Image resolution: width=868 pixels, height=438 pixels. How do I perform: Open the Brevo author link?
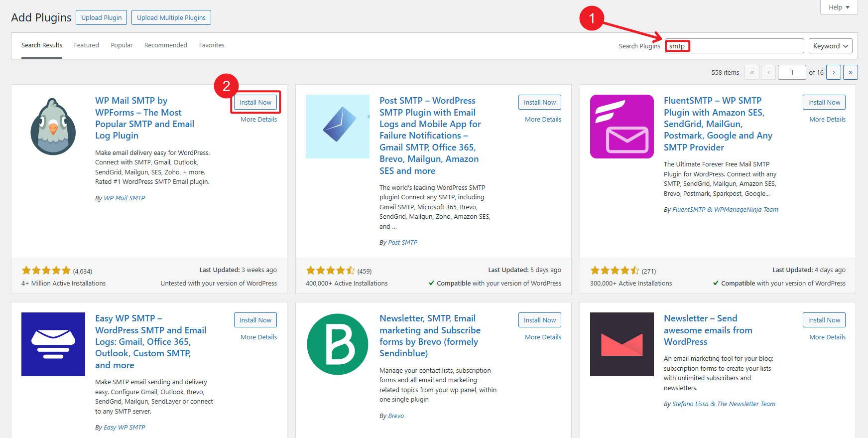click(x=396, y=416)
